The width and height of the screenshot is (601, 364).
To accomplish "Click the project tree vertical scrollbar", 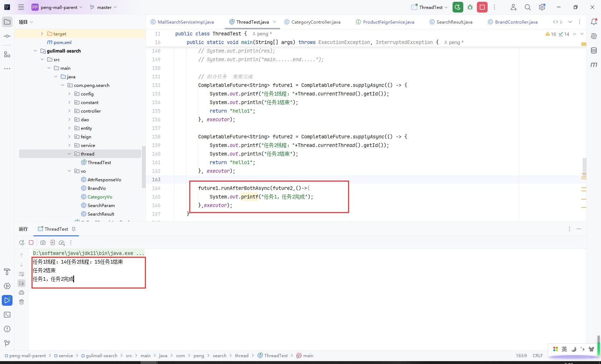I will pyautogui.click(x=144, y=167).
